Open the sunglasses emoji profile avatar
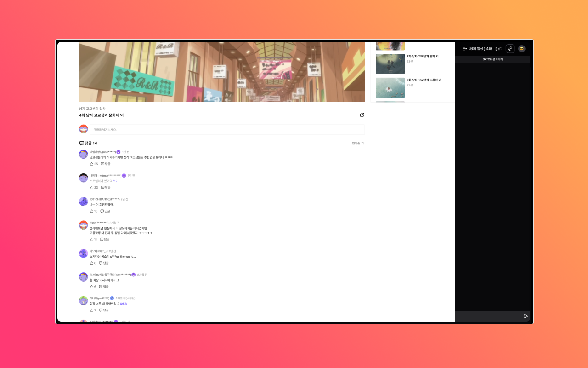 click(x=522, y=48)
